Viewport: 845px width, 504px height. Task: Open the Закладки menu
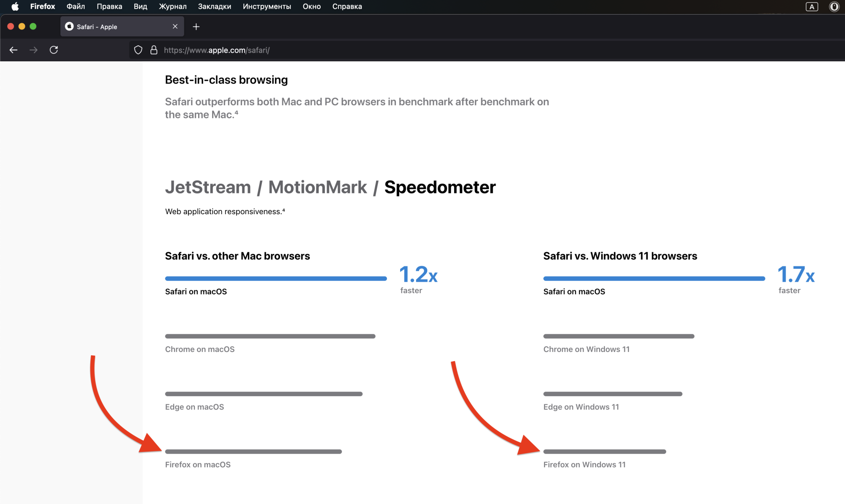tap(215, 6)
